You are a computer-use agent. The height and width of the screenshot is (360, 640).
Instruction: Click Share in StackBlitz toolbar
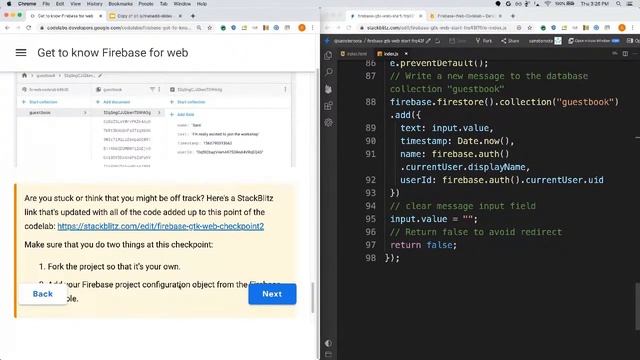coord(510,41)
